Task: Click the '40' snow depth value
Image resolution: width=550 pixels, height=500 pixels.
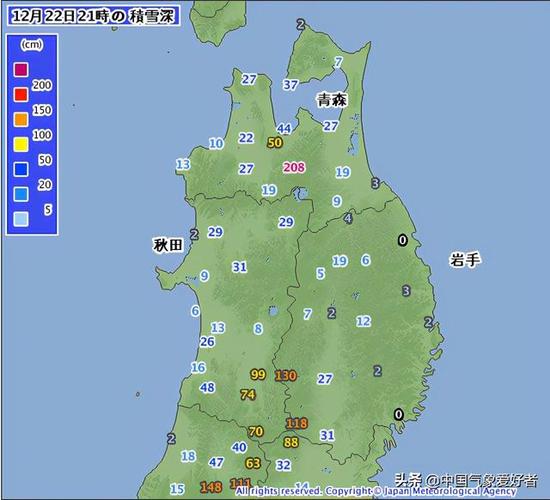Action: coord(240,447)
